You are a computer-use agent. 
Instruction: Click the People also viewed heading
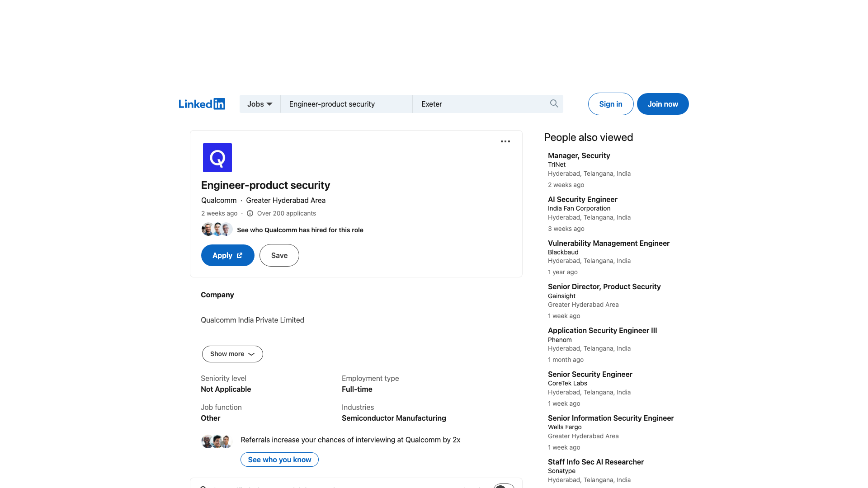(x=589, y=137)
